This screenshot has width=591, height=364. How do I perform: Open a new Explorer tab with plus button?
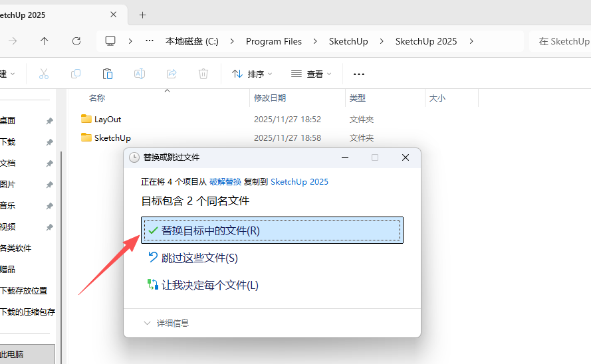tap(142, 15)
